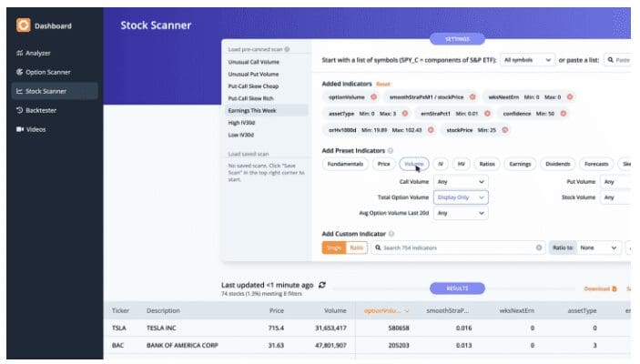The width and height of the screenshot is (640, 364).
Task: Go to Option Scanner in sidebar
Action: pos(48,72)
